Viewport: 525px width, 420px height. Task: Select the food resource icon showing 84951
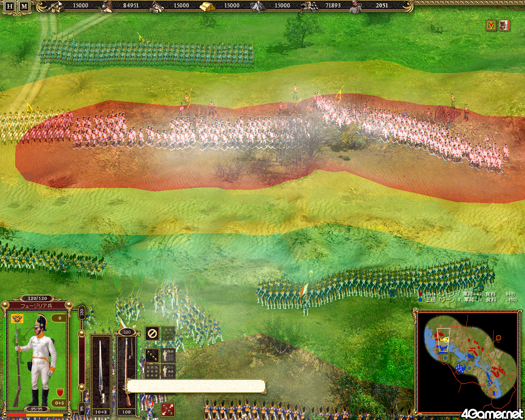click(x=106, y=6)
